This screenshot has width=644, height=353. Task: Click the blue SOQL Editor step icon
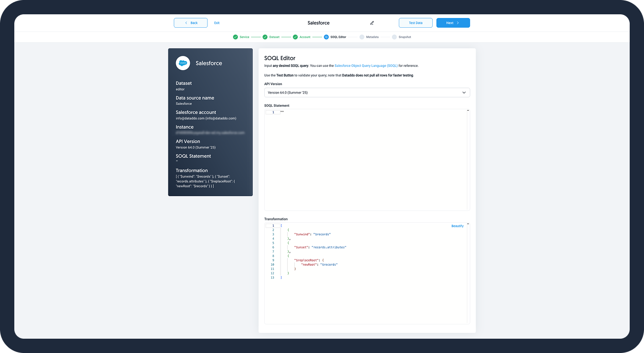[x=326, y=37]
